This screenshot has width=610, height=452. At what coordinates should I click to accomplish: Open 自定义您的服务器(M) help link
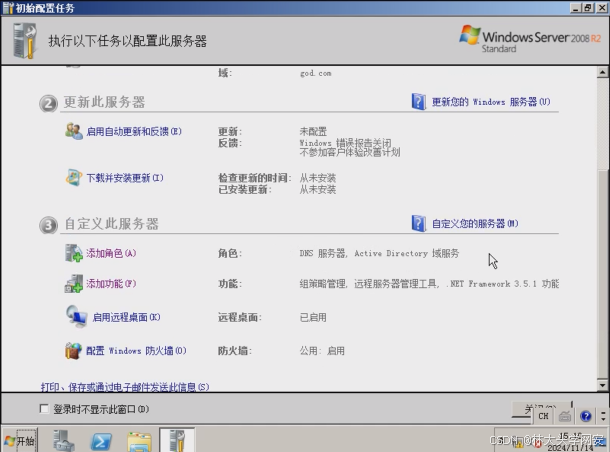(475, 224)
